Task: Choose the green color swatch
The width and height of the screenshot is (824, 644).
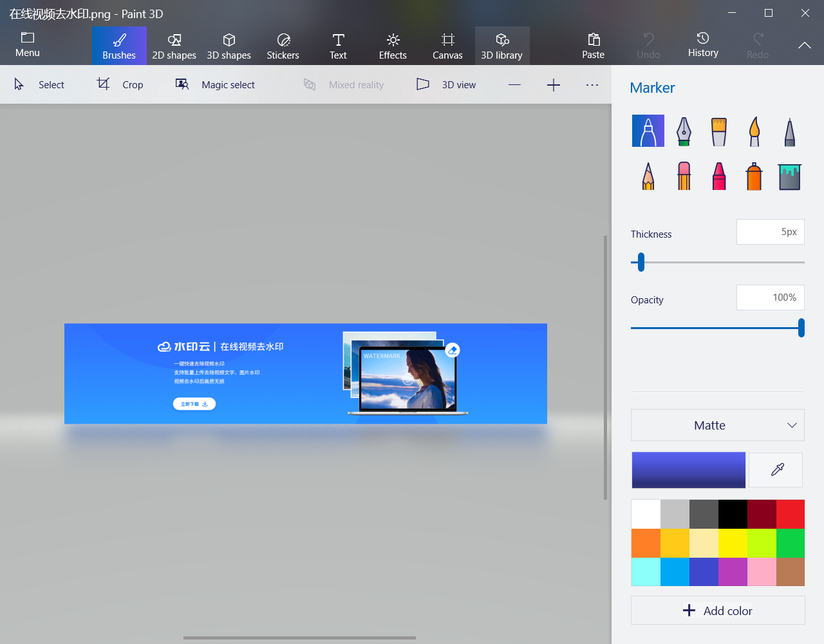Action: pyautogui.click(x=791, y=543)
